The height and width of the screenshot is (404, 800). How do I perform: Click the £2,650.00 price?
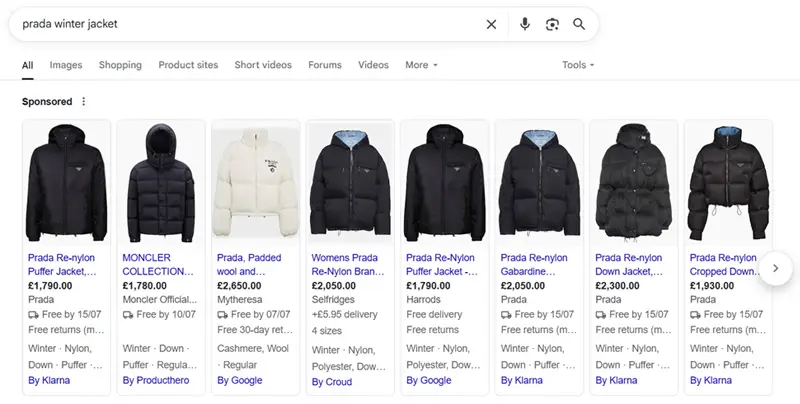(x=239, y=286)
